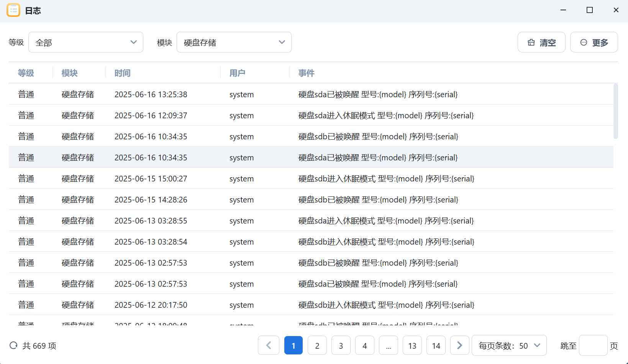Go to page 2

pyautogui.click(x=317, y=346)
